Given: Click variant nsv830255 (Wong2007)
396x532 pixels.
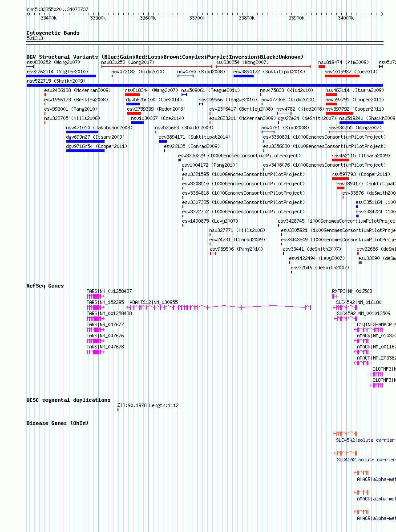Looking at the screenshot, I should tap(355, 128).
